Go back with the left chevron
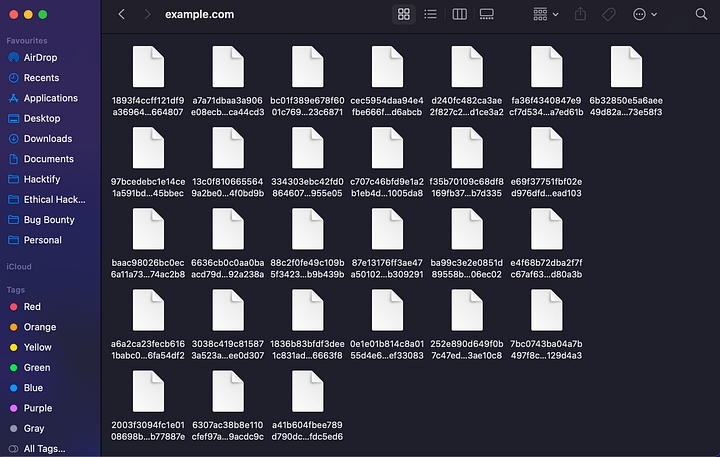This screenshot has width=720, height=457. pyautogui.click(x=121, y=14)
